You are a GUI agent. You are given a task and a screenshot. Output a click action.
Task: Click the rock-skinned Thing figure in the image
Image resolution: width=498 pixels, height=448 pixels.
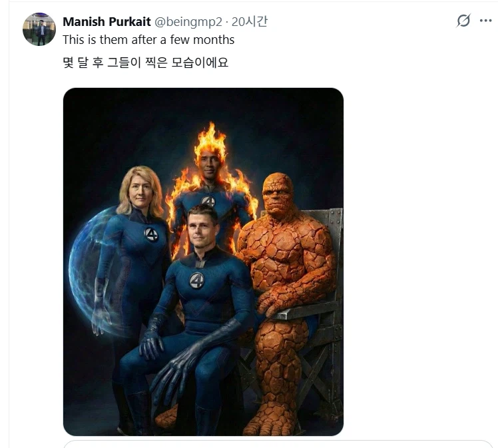[286, 260]
